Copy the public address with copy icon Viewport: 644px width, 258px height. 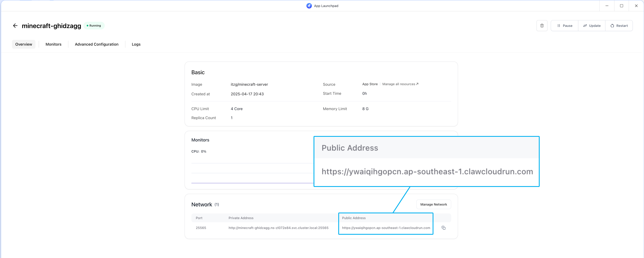[x=444, y=228]
